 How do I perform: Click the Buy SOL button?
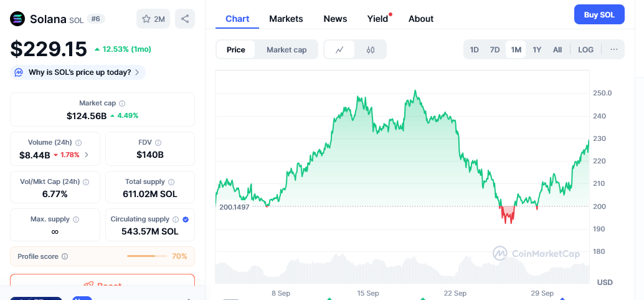tap(599, 15)
